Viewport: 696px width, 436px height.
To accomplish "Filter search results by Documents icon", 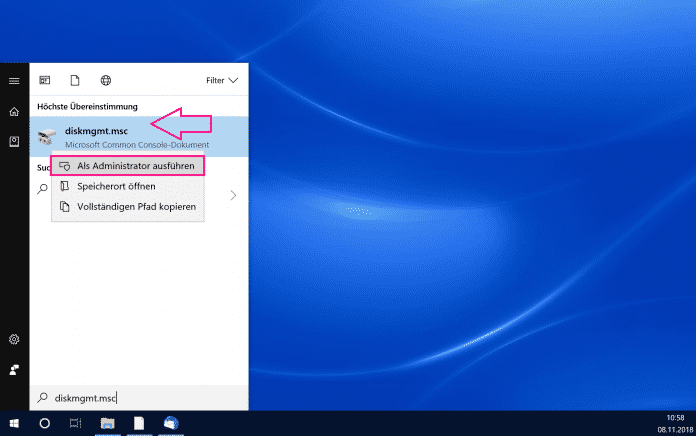I will [x=75, y=80].
